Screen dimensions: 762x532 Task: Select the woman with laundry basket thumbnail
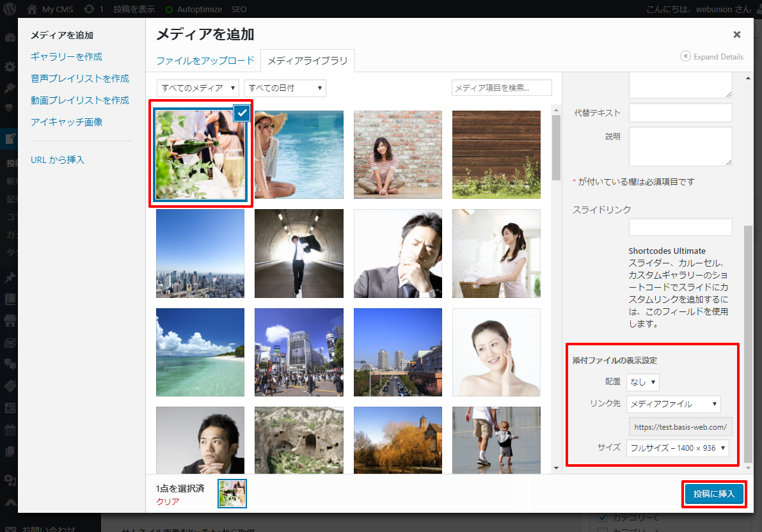coord(496,253)
